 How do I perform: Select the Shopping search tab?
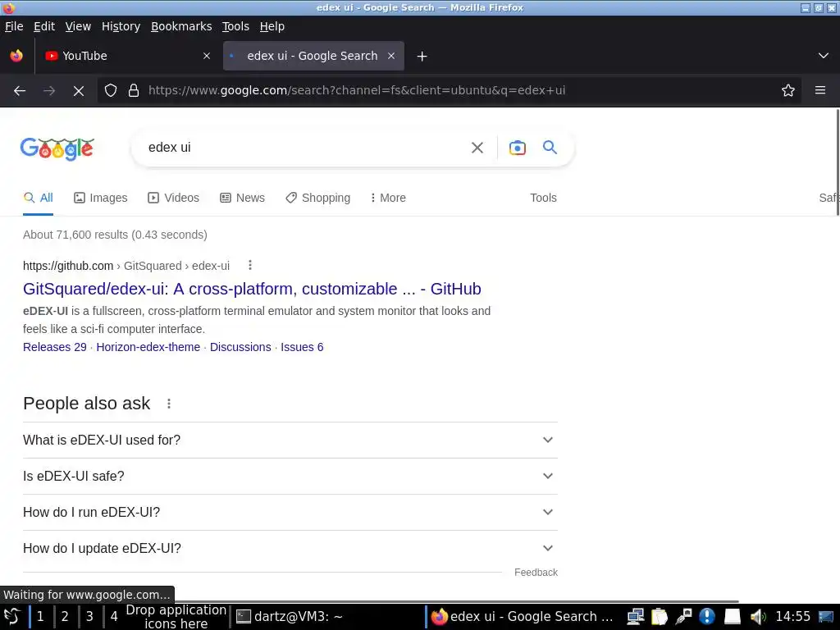pyautogui.click(x=317, y=198)
